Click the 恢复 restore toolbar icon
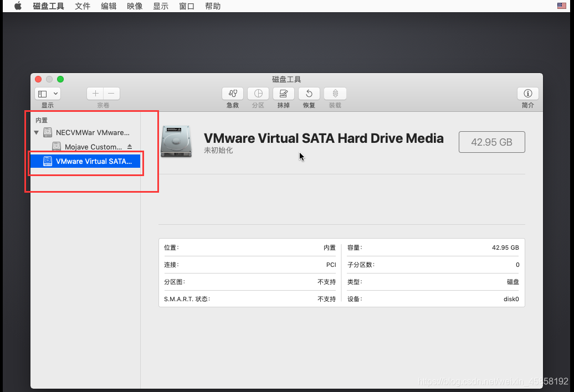The image size is (574, 392). coord(309,94)
